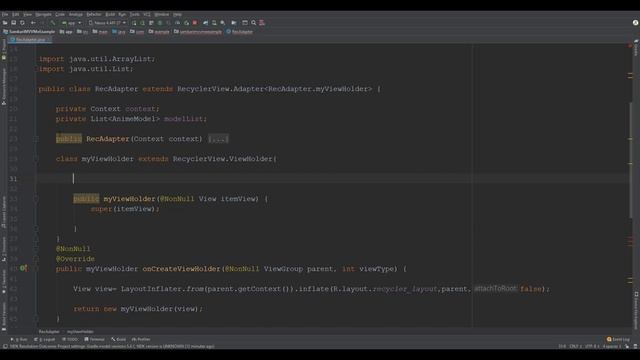Click the Sync/refresh toolbar icon
640x360 pixels.
pyautogui.click(x=22, y=23)
